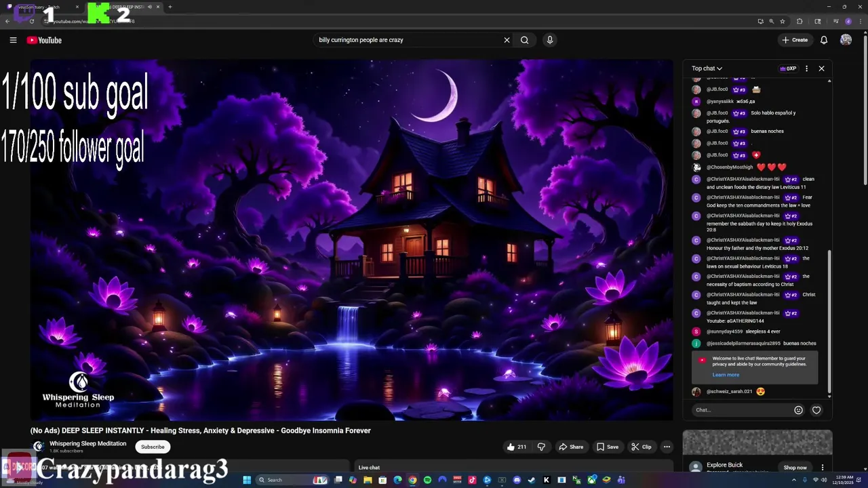
Task: Expand the Top chat dropdown
Action: [707, 68]
